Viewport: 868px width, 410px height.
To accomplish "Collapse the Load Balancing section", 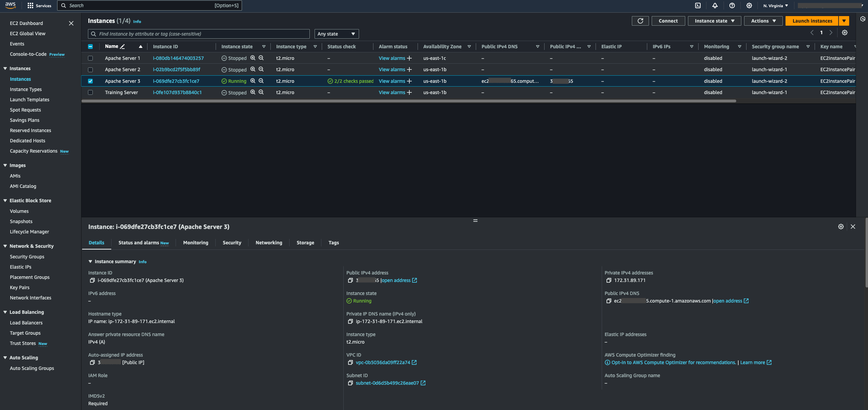I will pyautogui.click(x=5, y=312).
